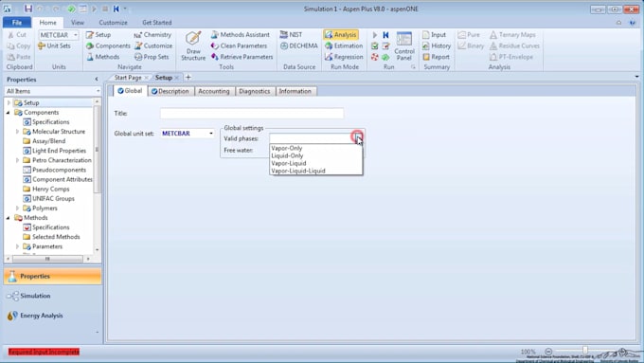
Task: Switch run mode to Regression
Action: click(x=344, y=57)
